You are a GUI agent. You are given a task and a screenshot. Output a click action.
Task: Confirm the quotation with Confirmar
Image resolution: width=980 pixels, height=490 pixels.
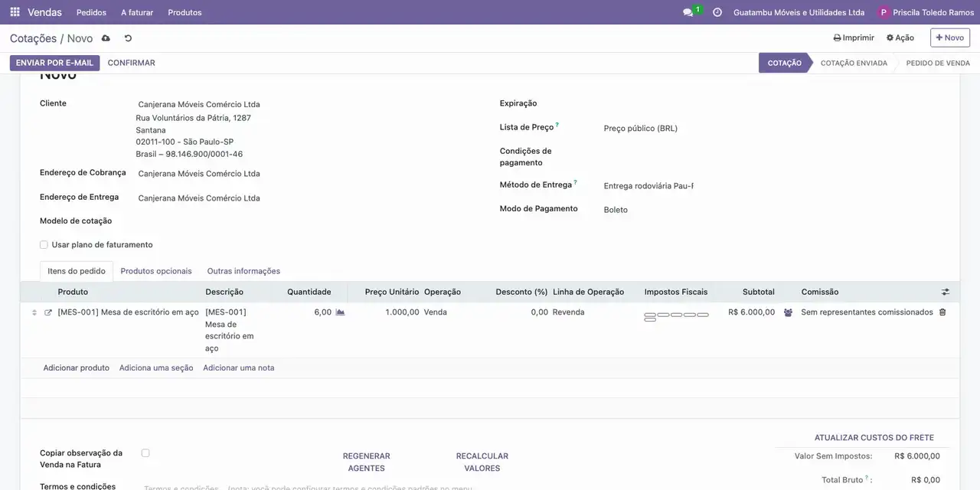132,63
